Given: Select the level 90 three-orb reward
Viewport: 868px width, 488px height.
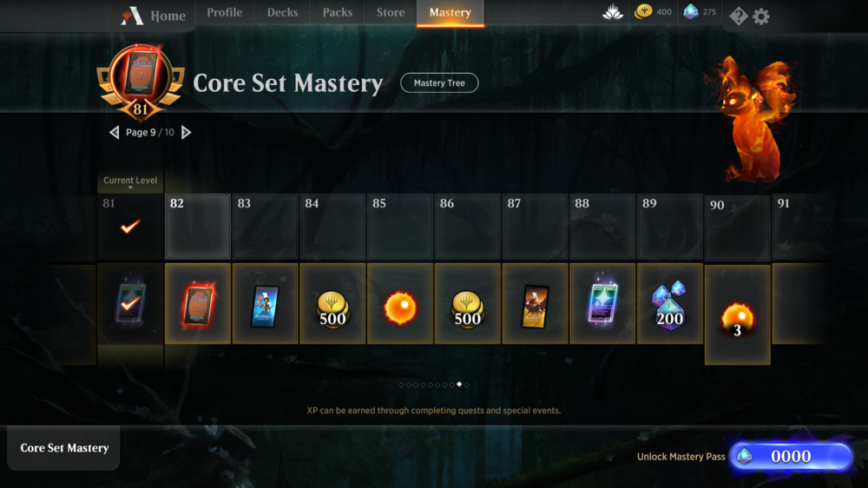Looking at the screenshot, I should click(737, 314).
